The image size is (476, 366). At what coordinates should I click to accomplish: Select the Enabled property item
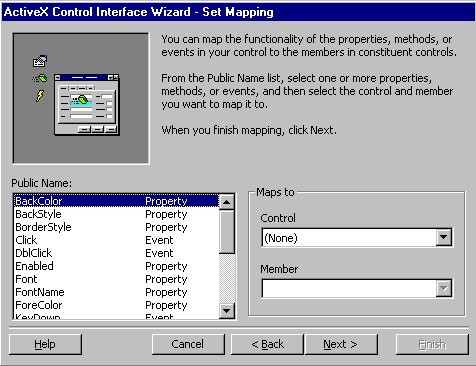click(x=116, y=266)
